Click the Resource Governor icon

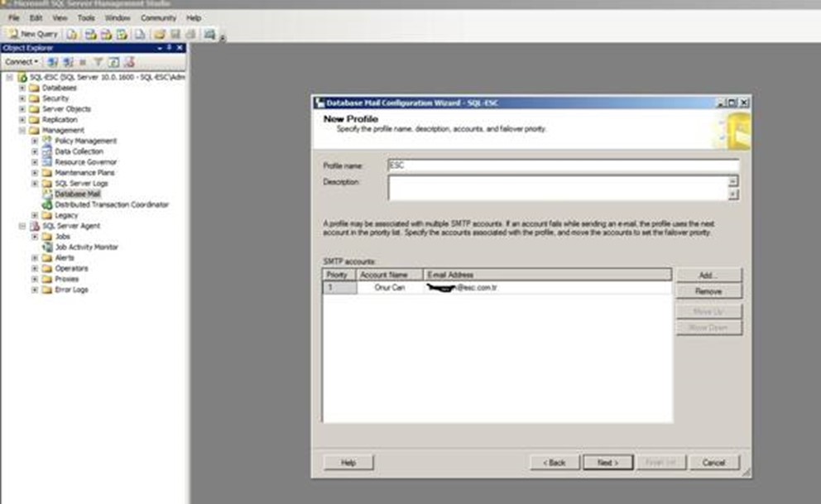coord(47,162)
